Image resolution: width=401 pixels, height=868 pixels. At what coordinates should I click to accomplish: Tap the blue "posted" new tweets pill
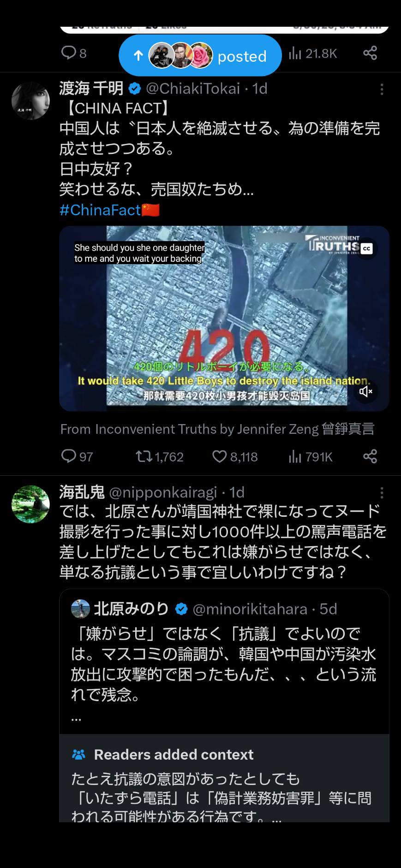click(x=200, y=55)
